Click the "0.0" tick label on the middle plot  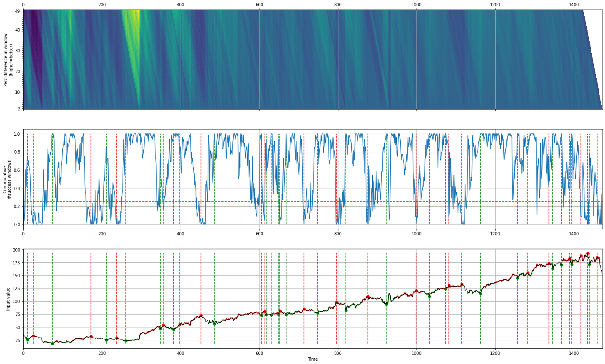tap(17, 225)
